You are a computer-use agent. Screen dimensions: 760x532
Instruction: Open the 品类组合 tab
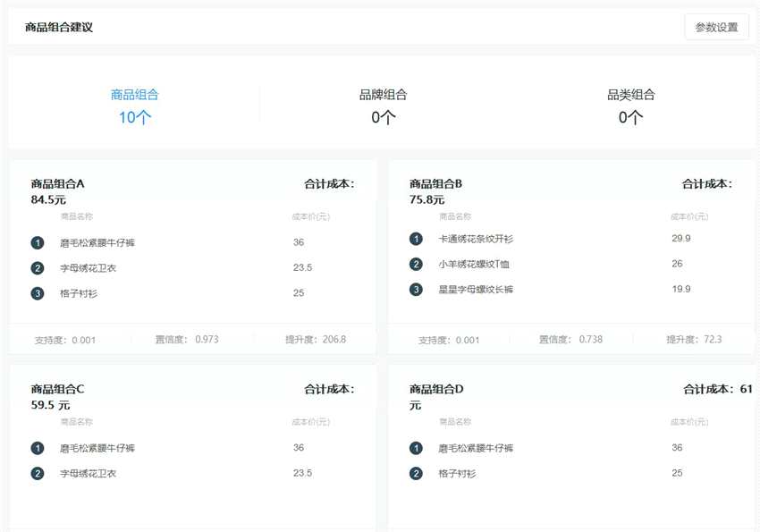pos(629,93)
